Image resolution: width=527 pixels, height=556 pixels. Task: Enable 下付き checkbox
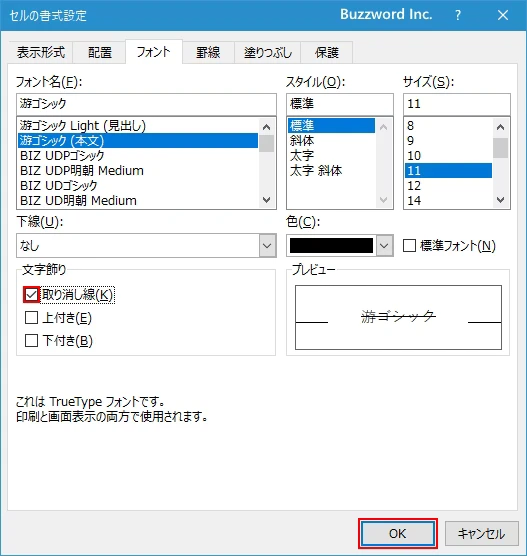point(31,341)
